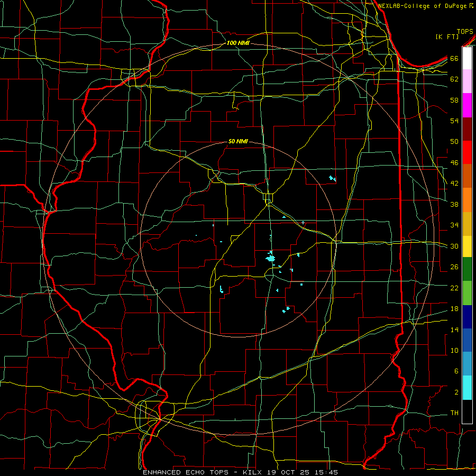476x476 pixels.
Task: Click the black TH threshold swatch
Action: [467, 411]
